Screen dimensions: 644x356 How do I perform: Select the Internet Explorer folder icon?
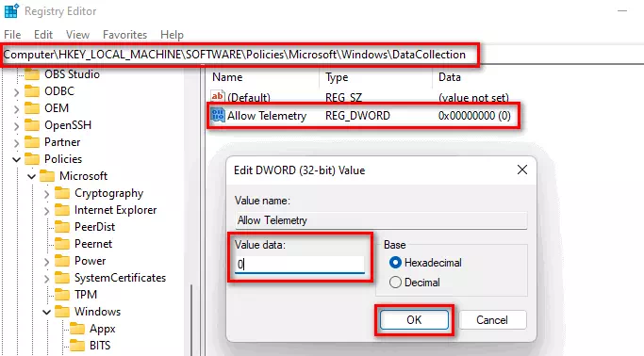pyautogui.click(x=62, y=210)
